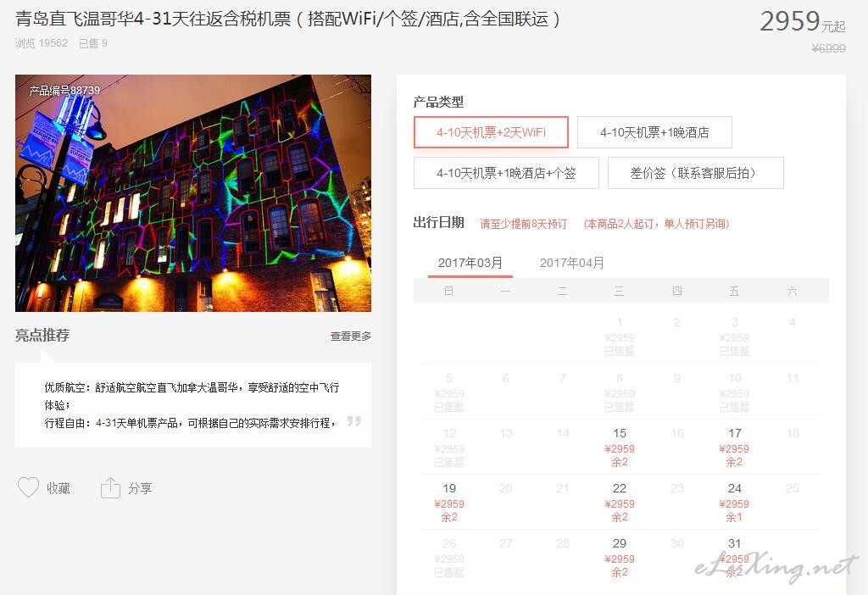
Task: Pick March 17 departure date
Action: [734, 447]
